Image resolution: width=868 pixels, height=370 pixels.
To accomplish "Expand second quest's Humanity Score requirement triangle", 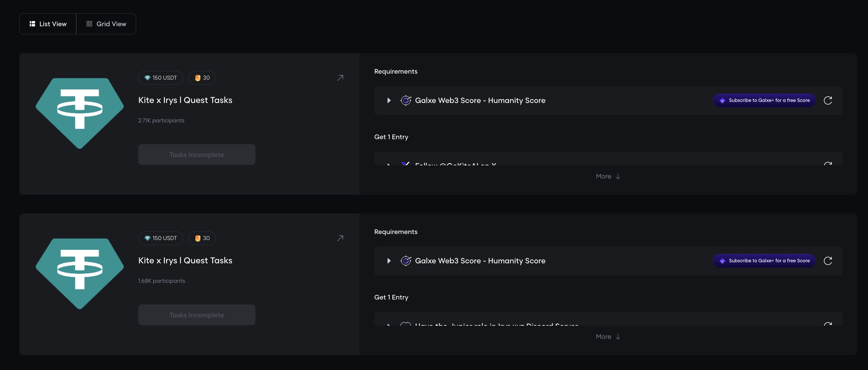I will pyautogui.click(x=389, y=260).
